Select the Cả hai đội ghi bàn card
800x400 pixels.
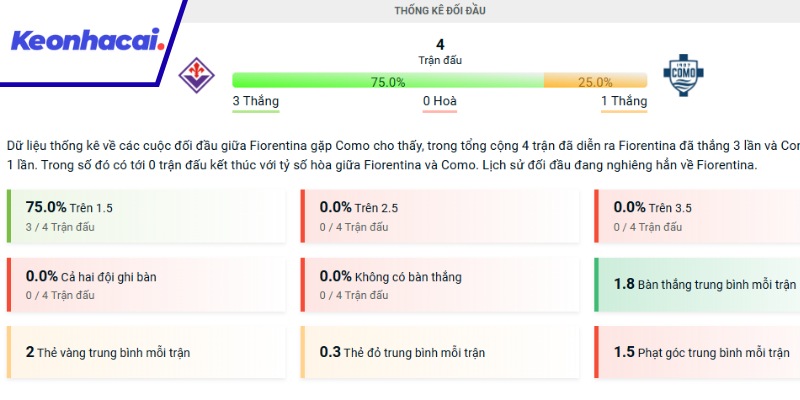tap(150, 284)
